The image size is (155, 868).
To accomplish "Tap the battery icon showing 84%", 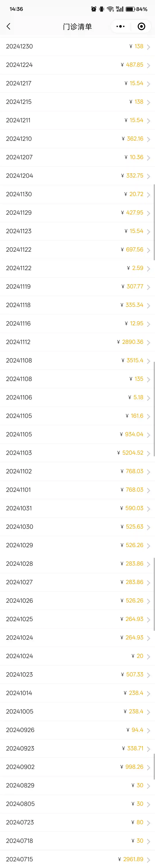I will 130,9.
